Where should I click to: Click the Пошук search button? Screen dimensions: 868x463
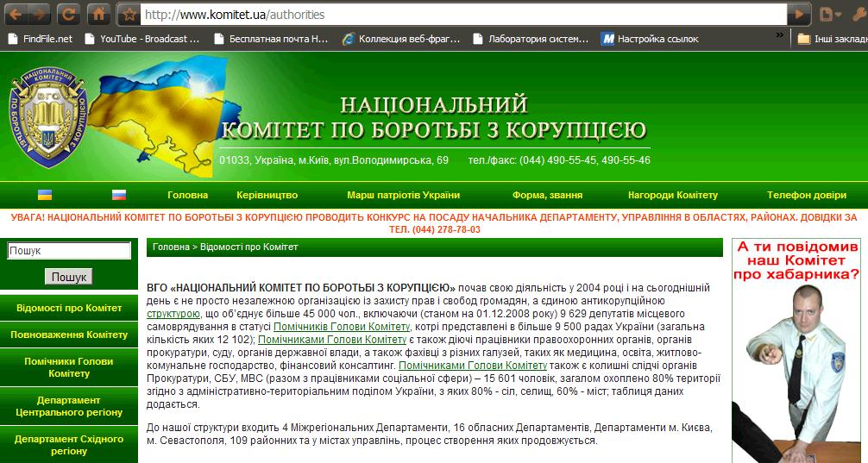[x=68, y=278]
